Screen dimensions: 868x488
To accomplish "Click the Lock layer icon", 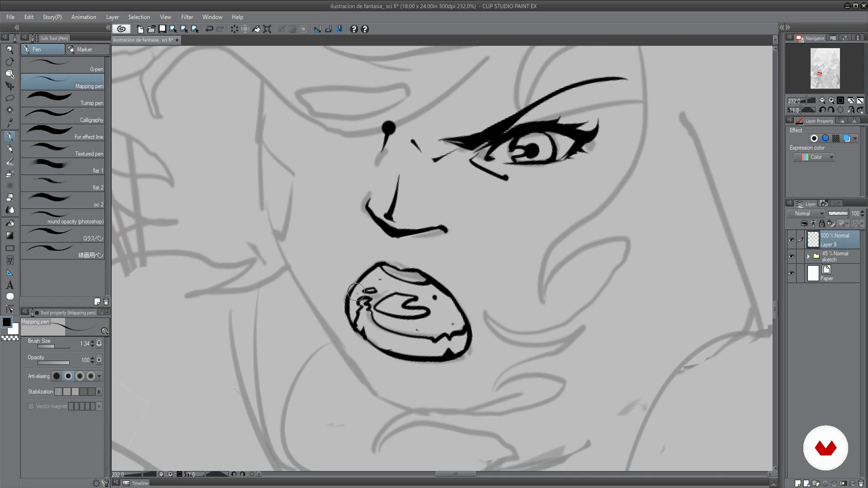I will coord(822,223).
